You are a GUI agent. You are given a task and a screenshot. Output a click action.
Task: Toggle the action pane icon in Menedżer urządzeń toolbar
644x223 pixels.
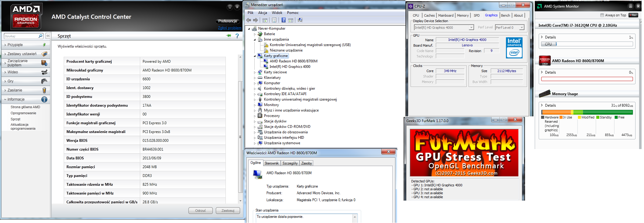pyautogui.click(x=291, y=20)
